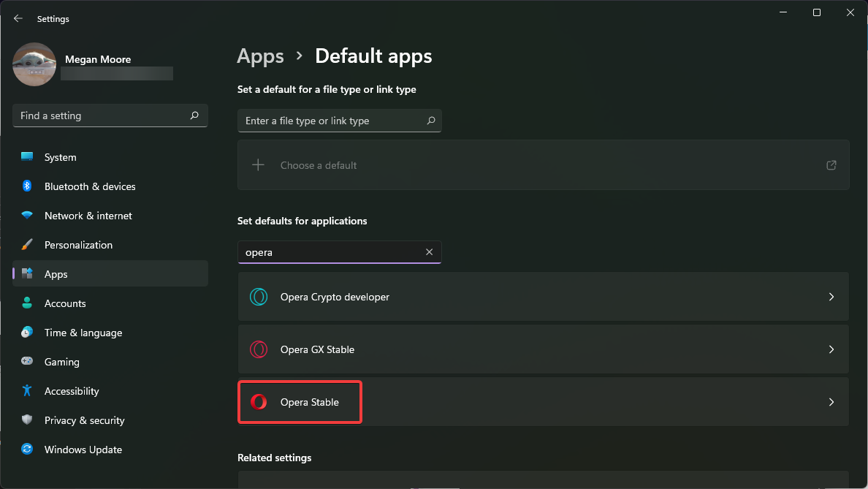Screen dimensions: 868x489
Task: Open Megan Moore's profile picture
Action: click(34, 64)
